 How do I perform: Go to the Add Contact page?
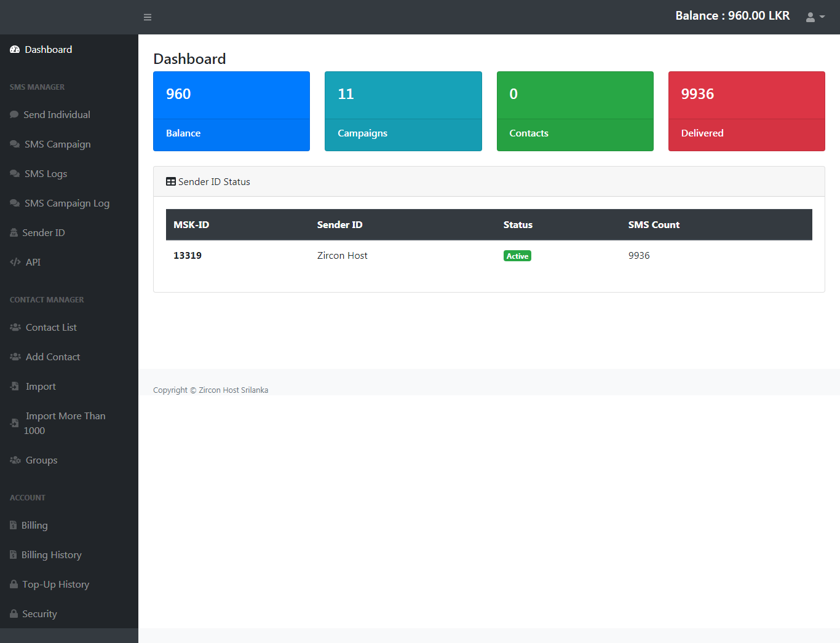tap(53, 357)
